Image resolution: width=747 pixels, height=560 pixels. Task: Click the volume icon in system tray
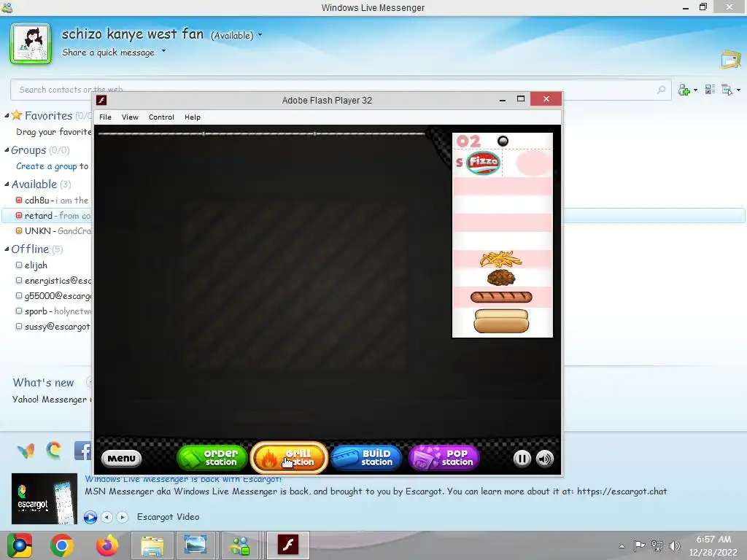(x=674, y=545)
